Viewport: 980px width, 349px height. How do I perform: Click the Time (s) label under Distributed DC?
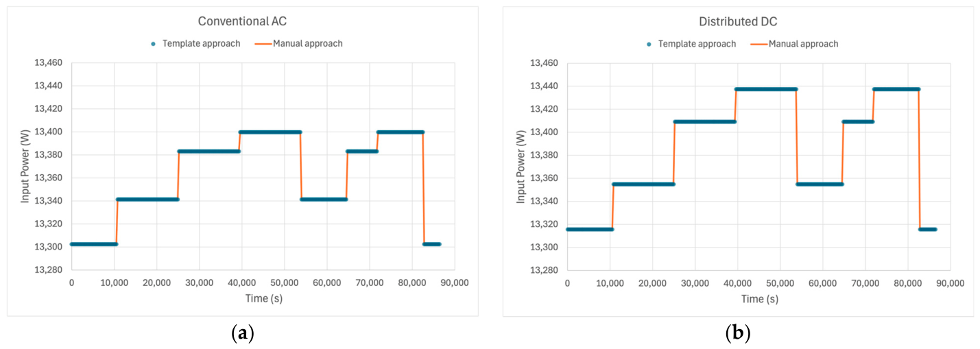coord(758,299)
